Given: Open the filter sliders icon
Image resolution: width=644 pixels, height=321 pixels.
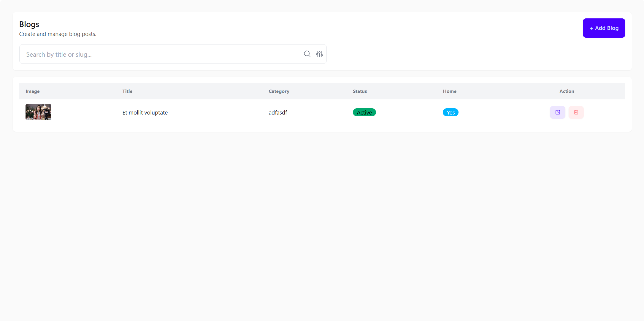Looking at the screenshot, I should coord(319,54).
